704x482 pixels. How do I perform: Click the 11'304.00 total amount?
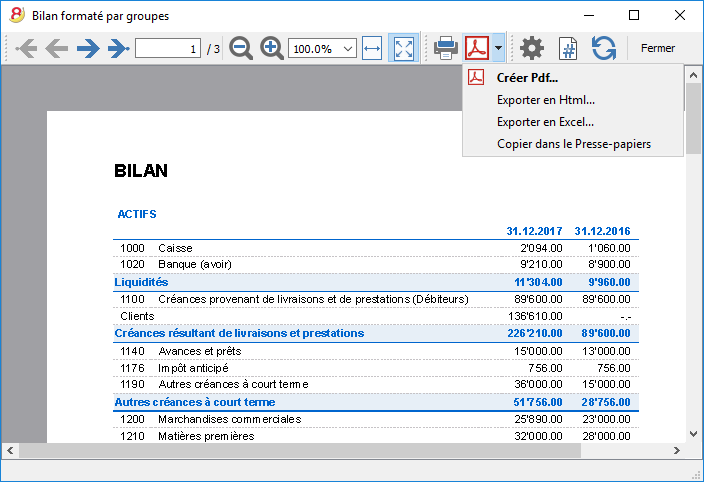pyautogui.click(x=538, y=282)
